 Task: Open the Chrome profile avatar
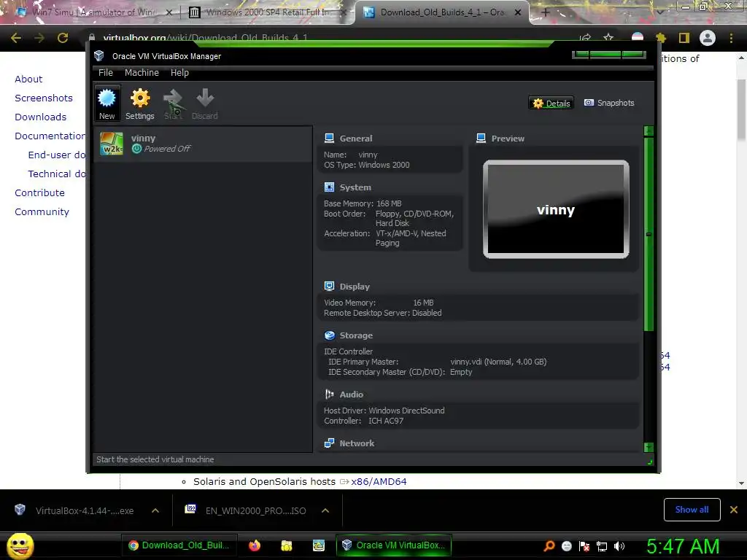(x=708, y=38)
